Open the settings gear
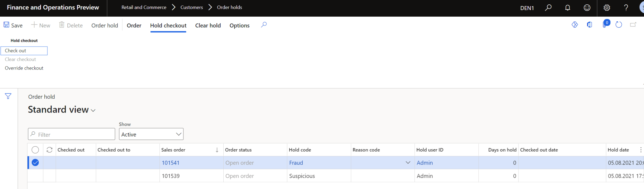Image resolution: width=644 pixels, height=189 pixels. click(x=607, y=8)
